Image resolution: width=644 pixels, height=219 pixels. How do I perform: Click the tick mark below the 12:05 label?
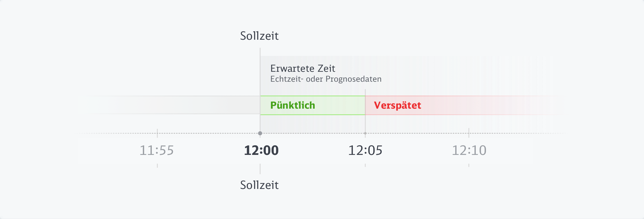[365, 165]
